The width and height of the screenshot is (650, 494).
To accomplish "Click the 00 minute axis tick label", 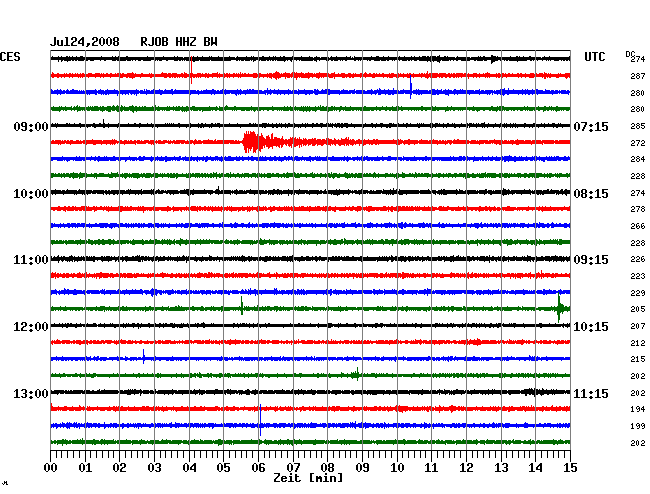I will click(51, 468).
